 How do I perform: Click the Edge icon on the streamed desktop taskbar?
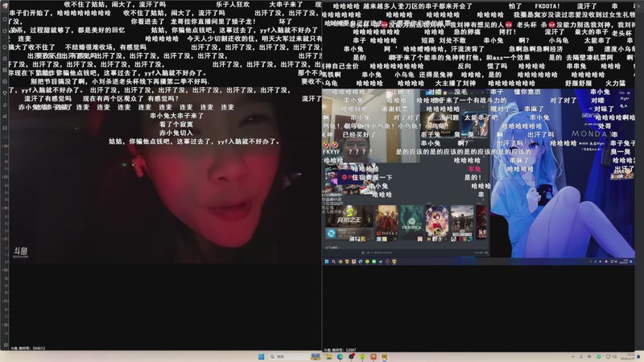coord(361,261)
